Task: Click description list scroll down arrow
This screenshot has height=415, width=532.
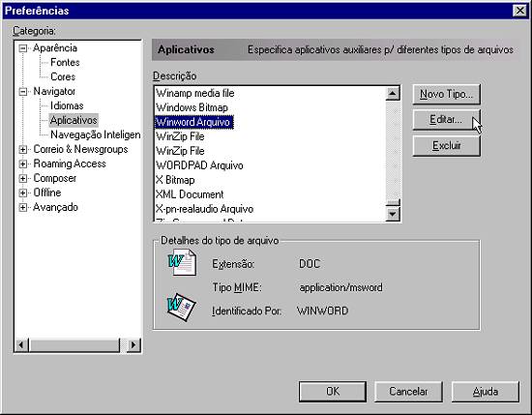Action: pos(393,214)
